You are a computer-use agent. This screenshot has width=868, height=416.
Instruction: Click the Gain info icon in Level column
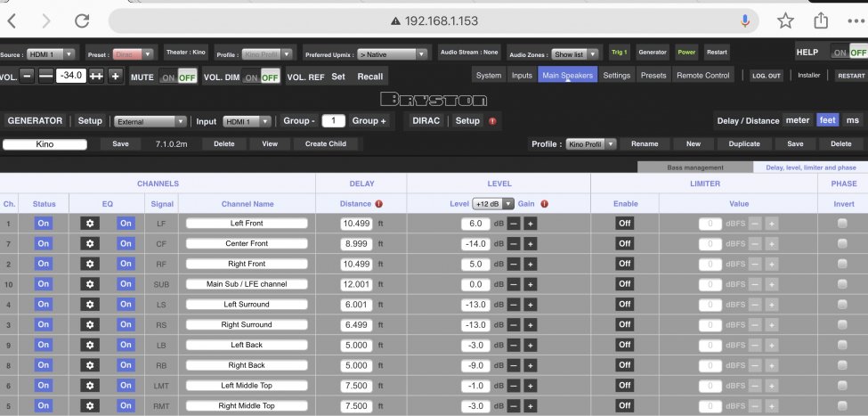[544, 204]
